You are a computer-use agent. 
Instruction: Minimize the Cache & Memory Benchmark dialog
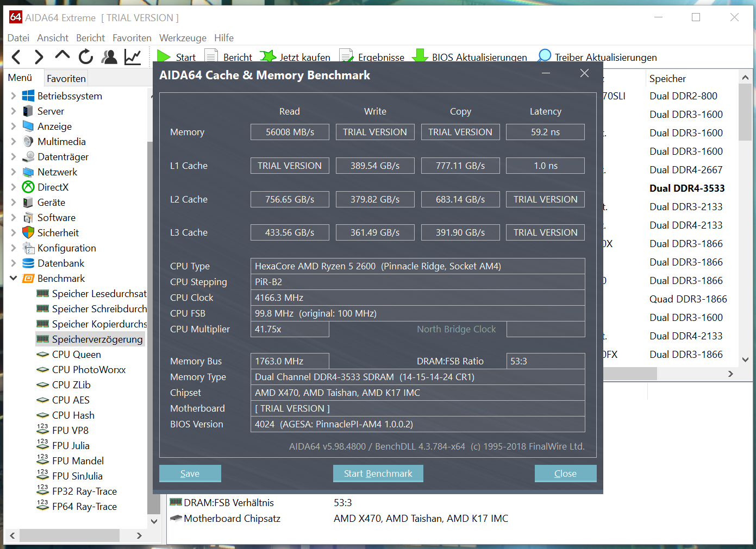click(546, 73)
